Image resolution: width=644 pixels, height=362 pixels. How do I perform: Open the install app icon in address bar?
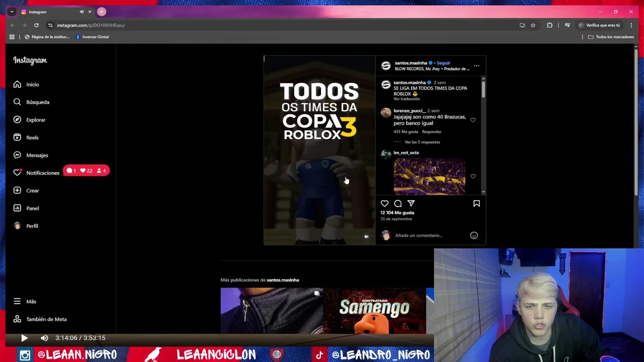(x=522, y=25)
